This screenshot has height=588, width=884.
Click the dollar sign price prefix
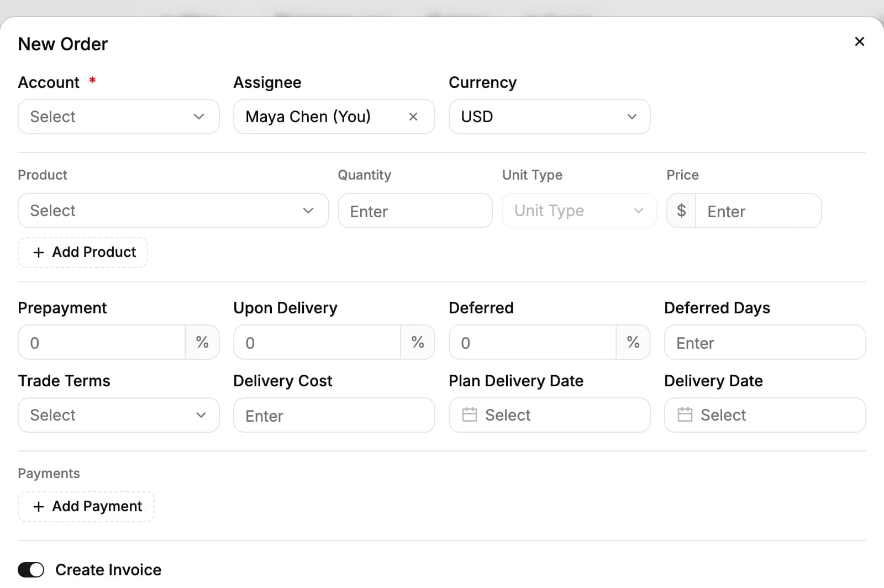click(x=681, y=211)
